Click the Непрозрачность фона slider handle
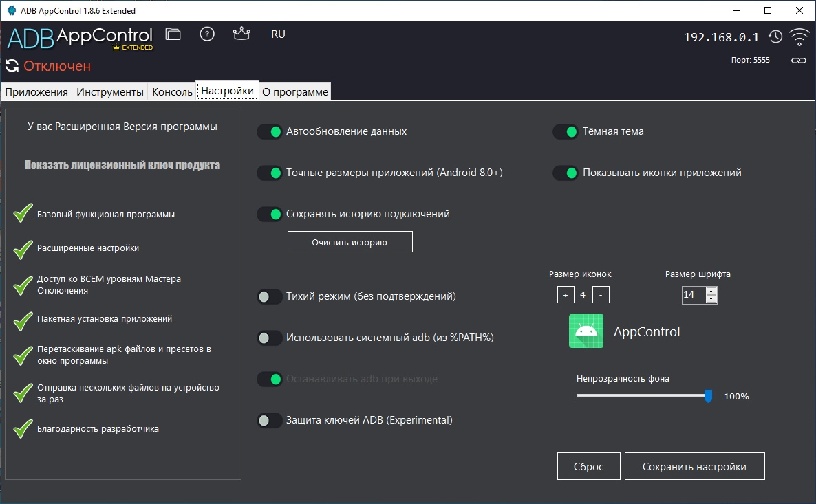The image size is (816, 504). 708,396
